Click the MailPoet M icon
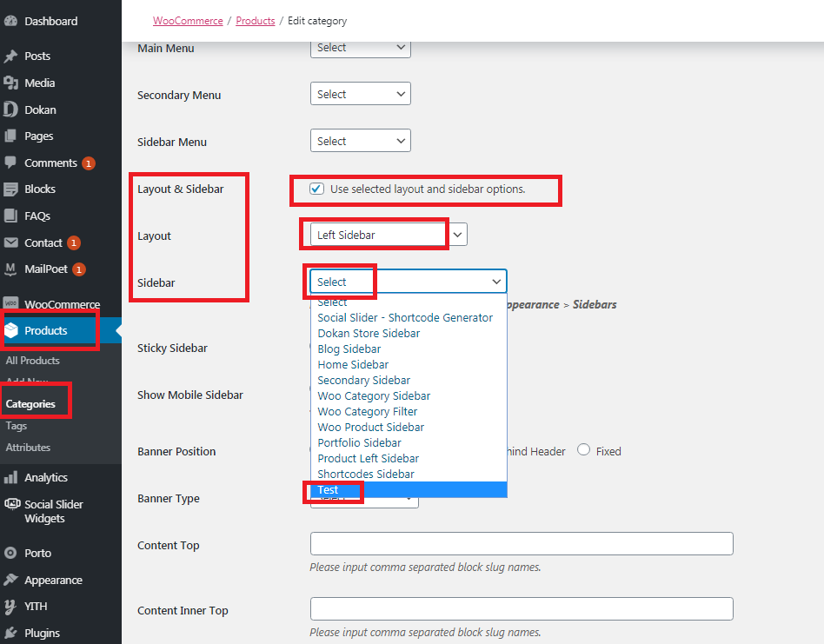 tap(10, 269)
